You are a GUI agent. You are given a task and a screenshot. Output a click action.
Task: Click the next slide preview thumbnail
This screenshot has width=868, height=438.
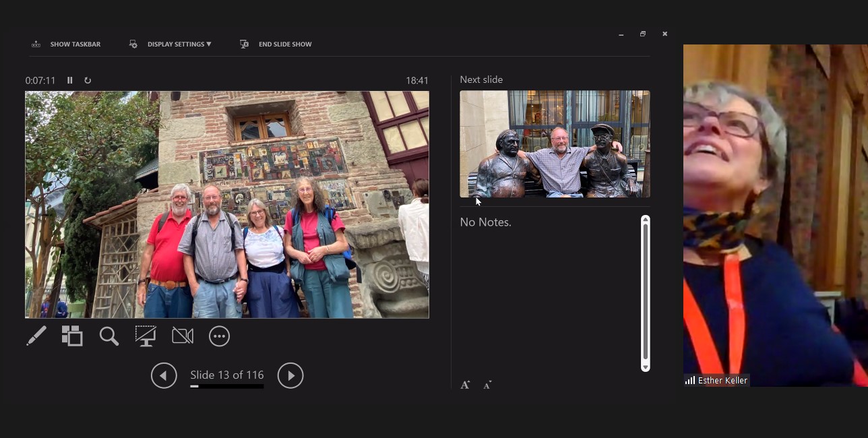coord(555,144)
